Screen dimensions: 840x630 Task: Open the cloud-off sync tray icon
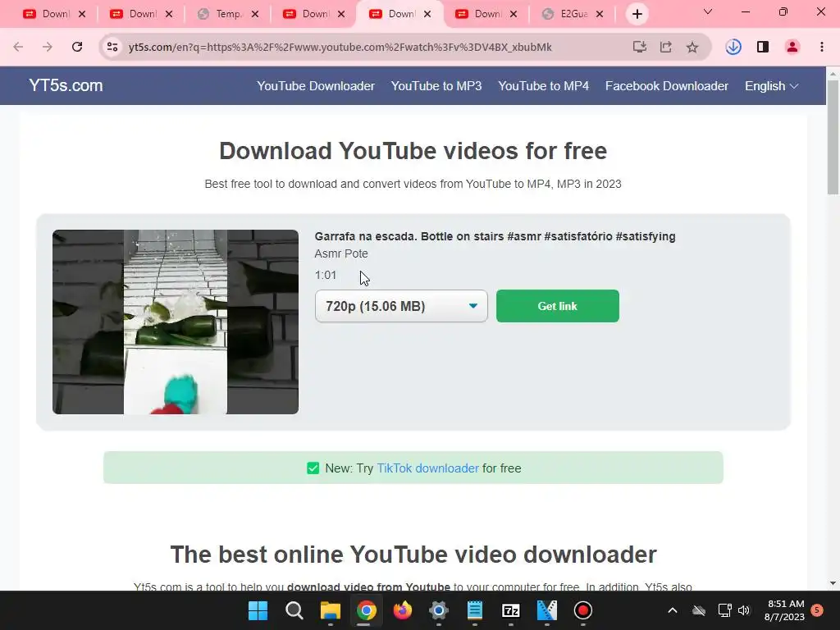click(699, 610)
